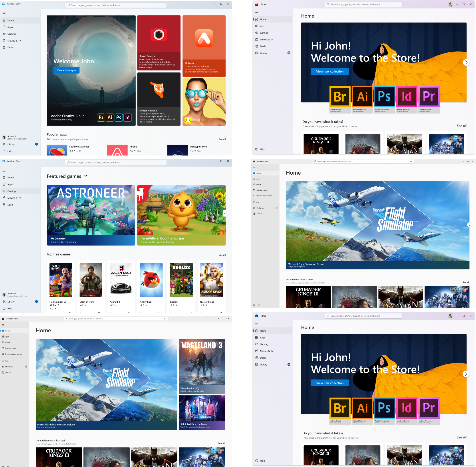Open Cart in the Wasteland 3 window sidebar

click(x=7, y=361)
